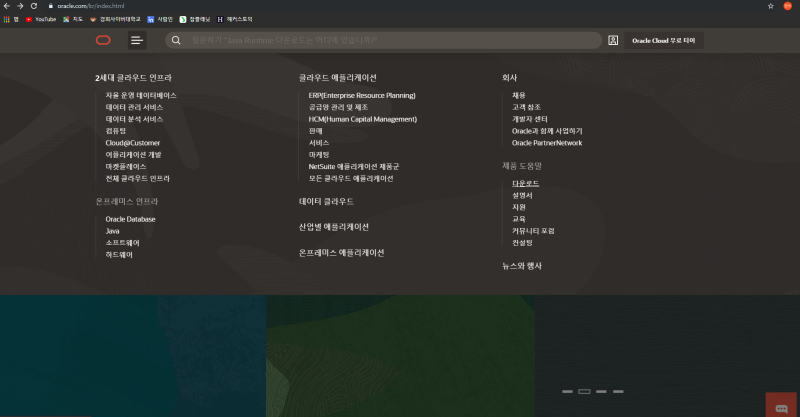Open the browser profile avatar
The width and height of the screenshot is (800, 417).
pos(787,6)
